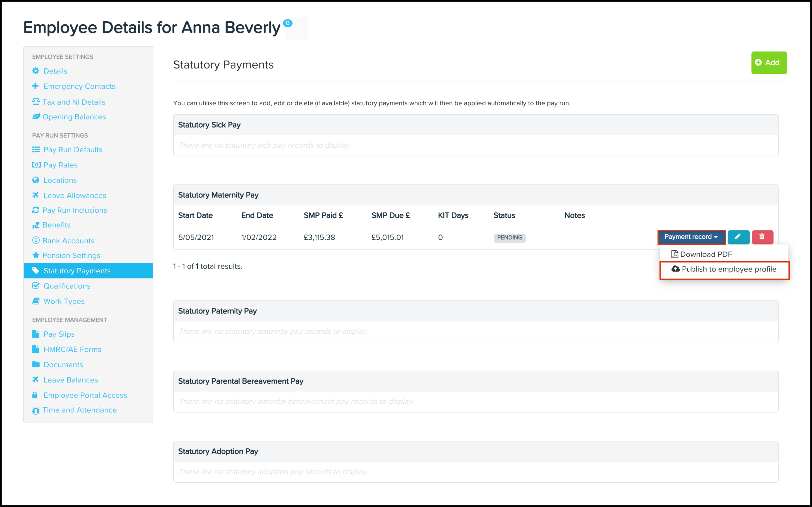This screenshot has width=812, height=507.
Task: Click the gear icon beside Details
Action: point(36,71)
